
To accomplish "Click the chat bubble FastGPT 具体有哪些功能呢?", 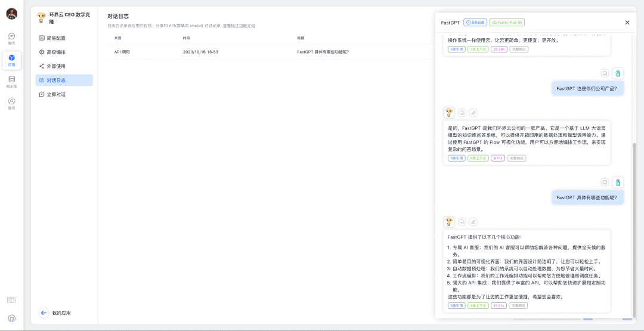I will (587, 197).
